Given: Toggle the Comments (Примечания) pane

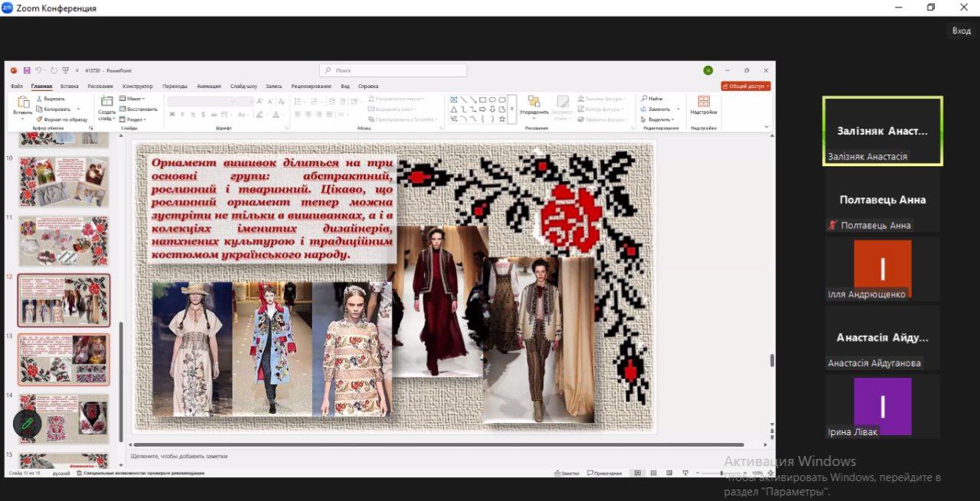Looking at the screenshot, I should click(603, 473).
